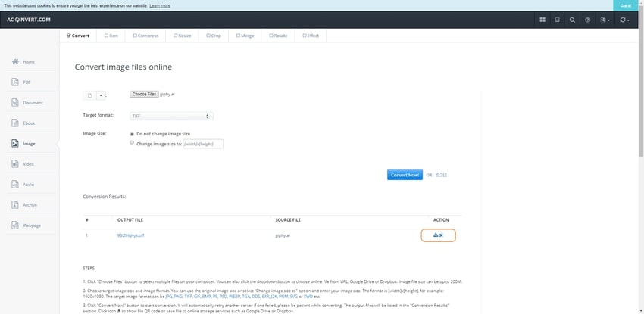Viewport: 644px width, 314px height.
Task: Toggle the Compress checkbox tab
Action: tap(146, 36)
